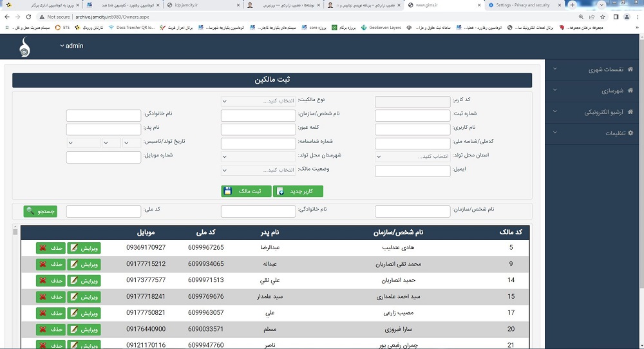Click the نام پدر input field in form
This screenshot has height=349, width=644.
104,129
